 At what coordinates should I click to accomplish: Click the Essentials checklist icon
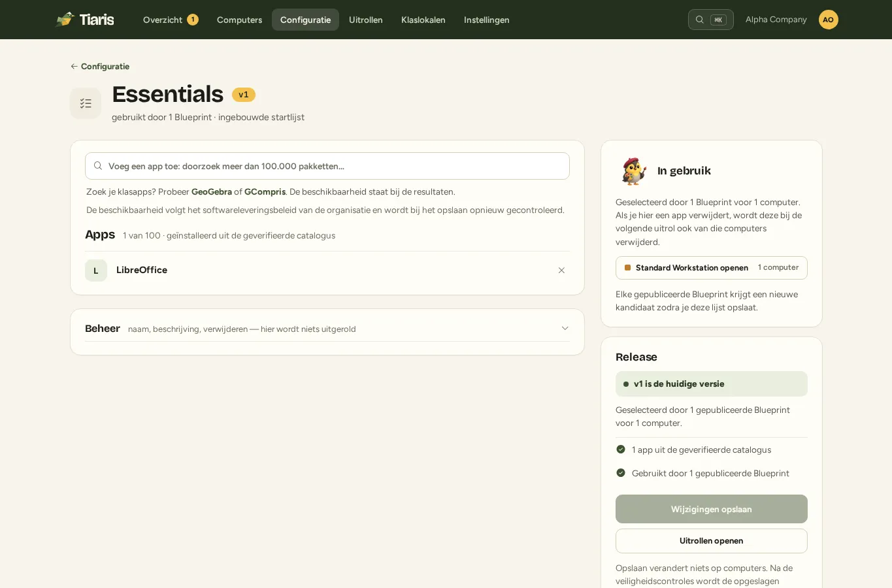pyautogui.click(x=86, y=103)
